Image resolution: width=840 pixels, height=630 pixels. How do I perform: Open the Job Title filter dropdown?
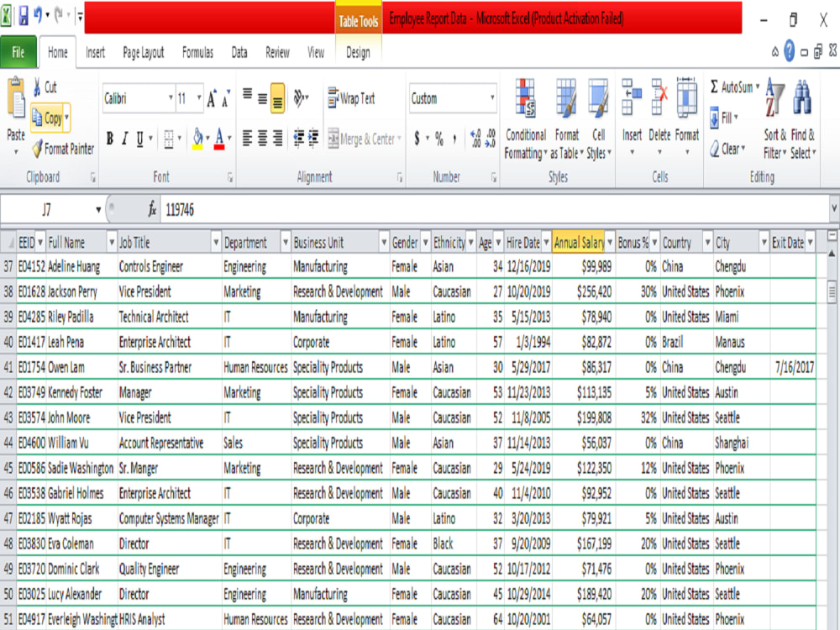point(216,243)
